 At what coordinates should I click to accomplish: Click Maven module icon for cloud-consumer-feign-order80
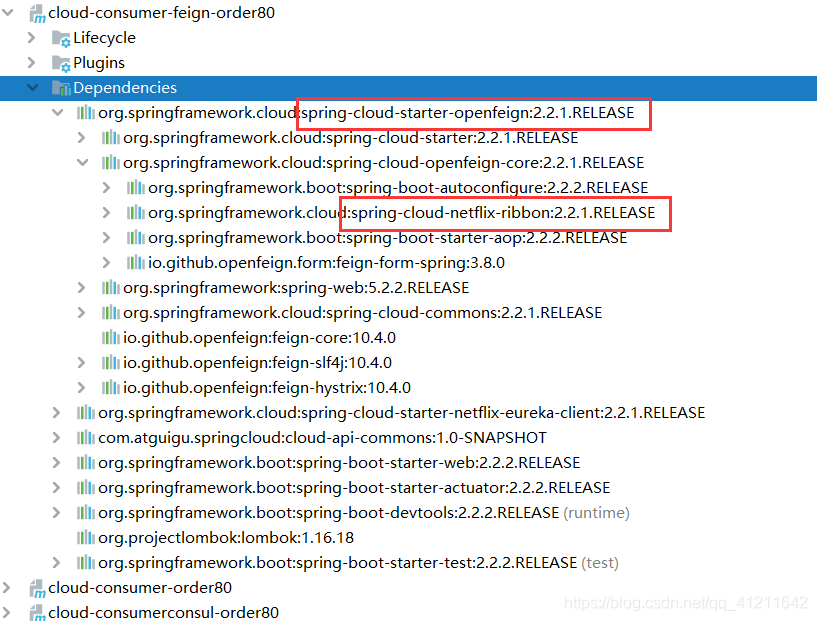(37, 14)
